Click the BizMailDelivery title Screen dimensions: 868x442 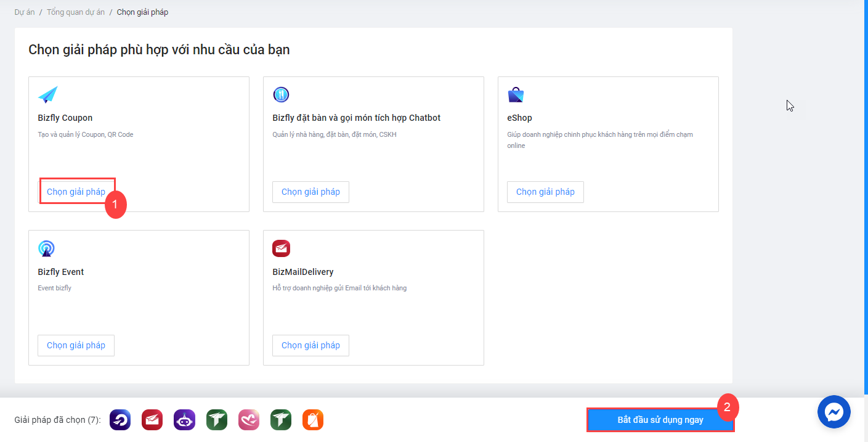point(303,272)
